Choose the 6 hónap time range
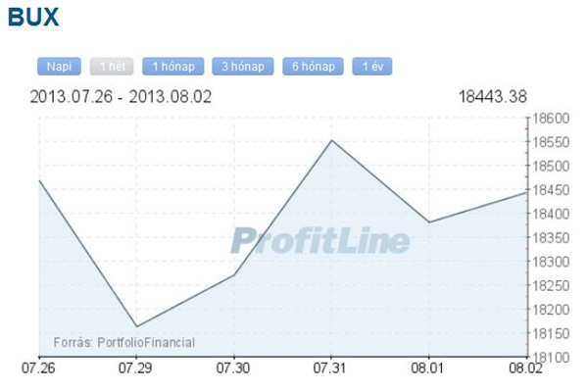 [x=313, y=67]
